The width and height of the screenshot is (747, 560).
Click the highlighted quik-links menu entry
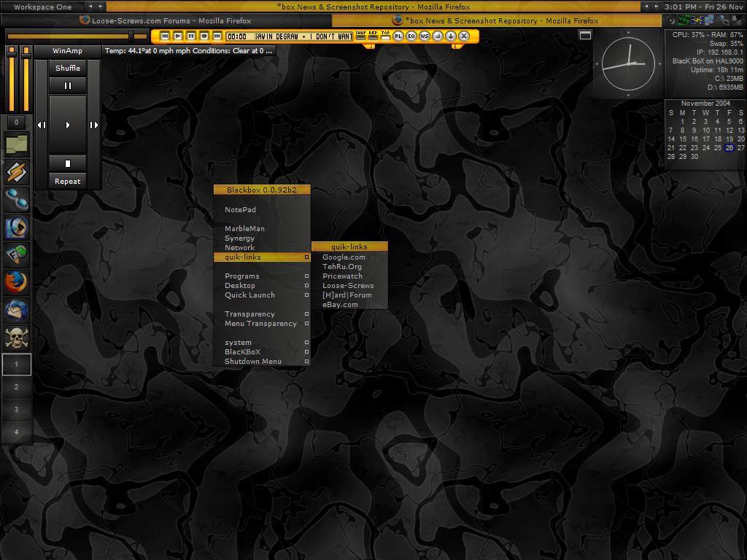(x=262, y=257)
